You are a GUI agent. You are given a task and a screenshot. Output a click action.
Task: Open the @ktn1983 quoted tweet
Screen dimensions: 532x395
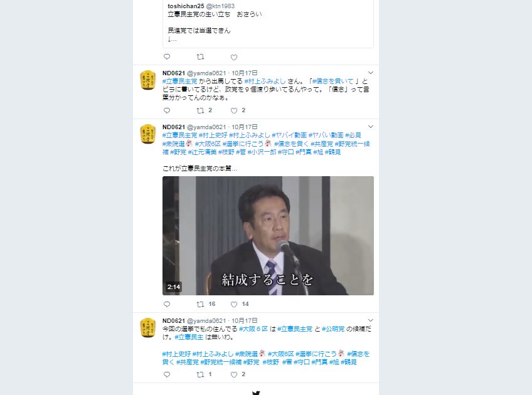[268, 24]
